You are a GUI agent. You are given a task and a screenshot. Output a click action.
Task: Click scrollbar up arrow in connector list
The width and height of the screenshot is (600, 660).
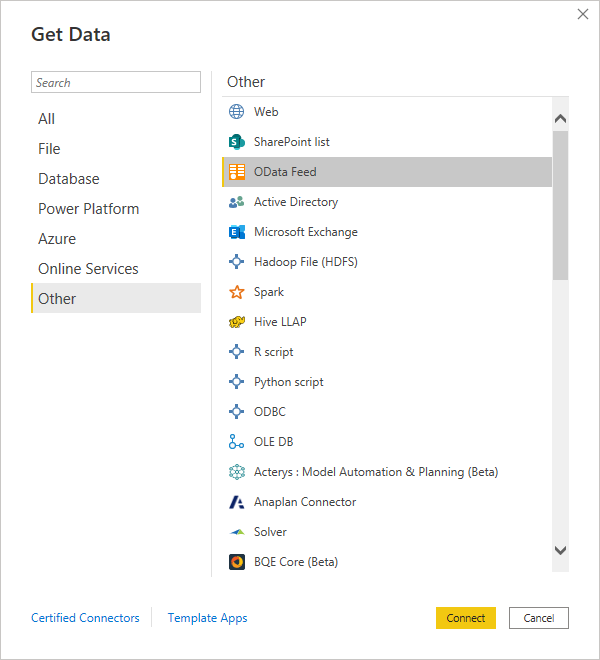click(560, 119)
